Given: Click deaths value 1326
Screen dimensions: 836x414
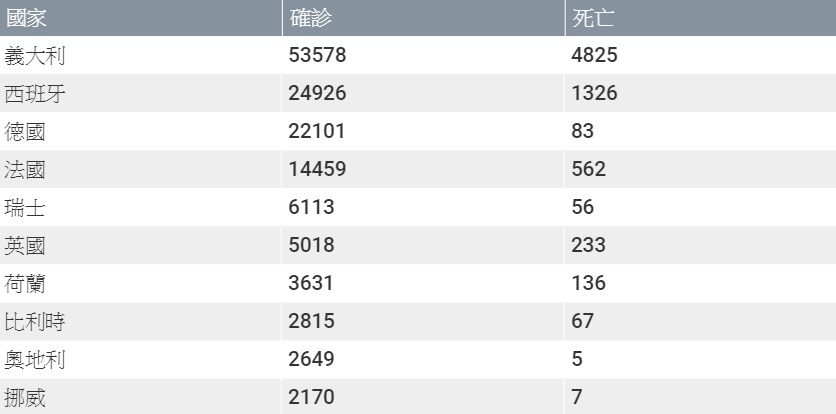Looking at the screenshot, I should pyautogui.click(x=594, y=93).
